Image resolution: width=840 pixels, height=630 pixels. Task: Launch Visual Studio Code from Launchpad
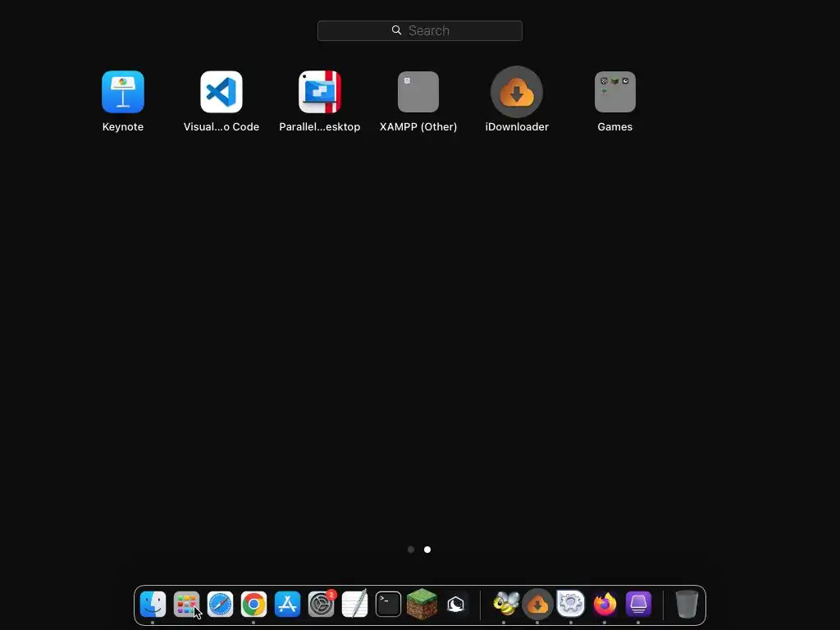pos(221,92)
